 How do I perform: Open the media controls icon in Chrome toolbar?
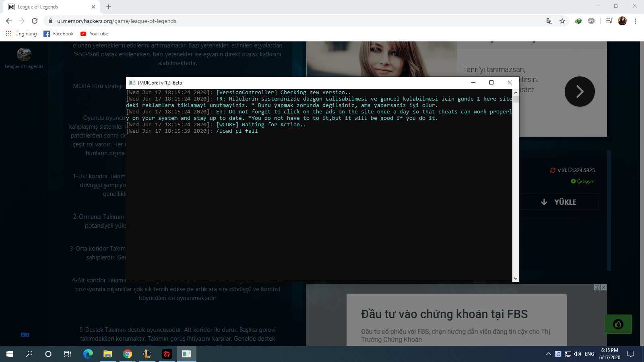tap(609, 21)
